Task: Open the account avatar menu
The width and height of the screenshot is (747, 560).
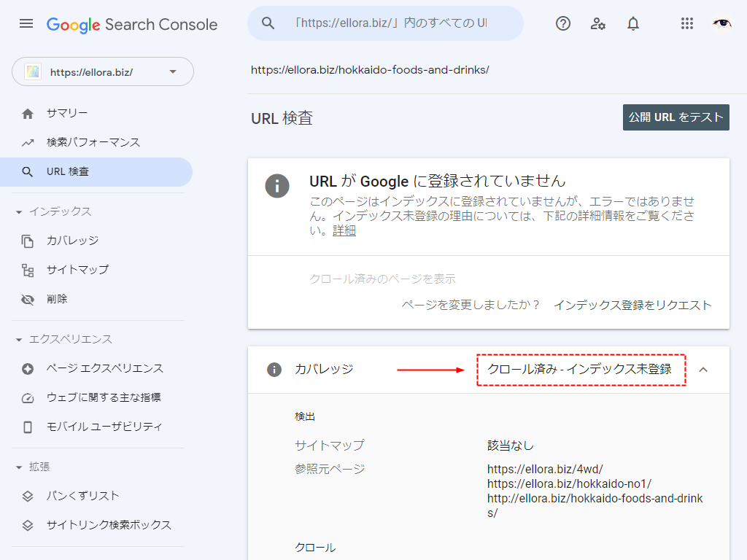Action: (x=721, y=23)
